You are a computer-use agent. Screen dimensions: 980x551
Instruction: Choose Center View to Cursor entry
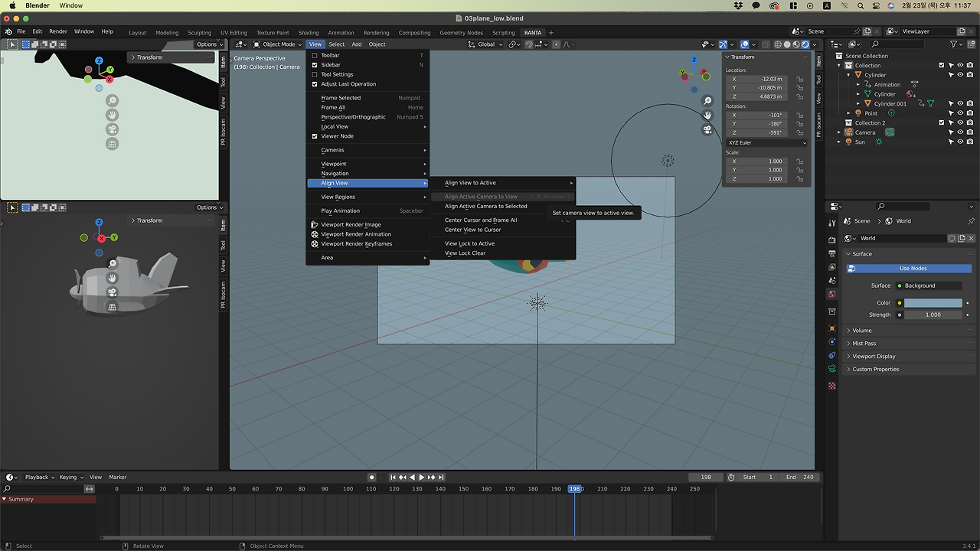(472, 230)
